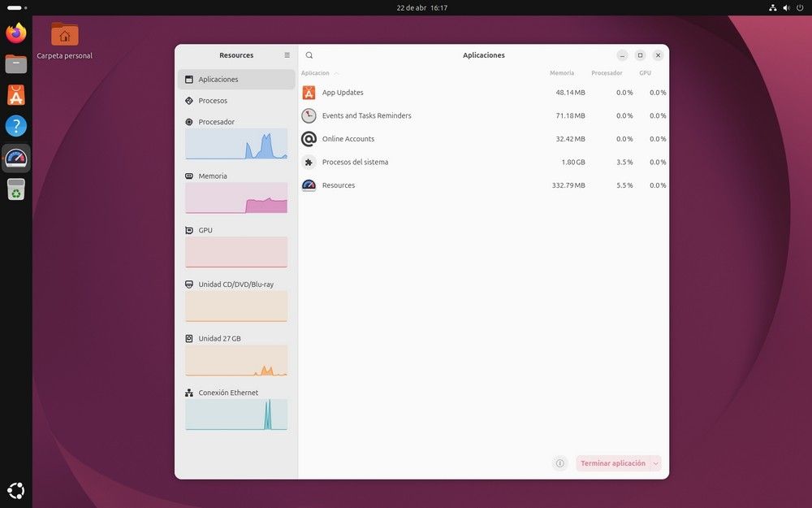Select the Resources row in the application list
Image resolution: width=812 pixels, height=508 pixels.
484,185
